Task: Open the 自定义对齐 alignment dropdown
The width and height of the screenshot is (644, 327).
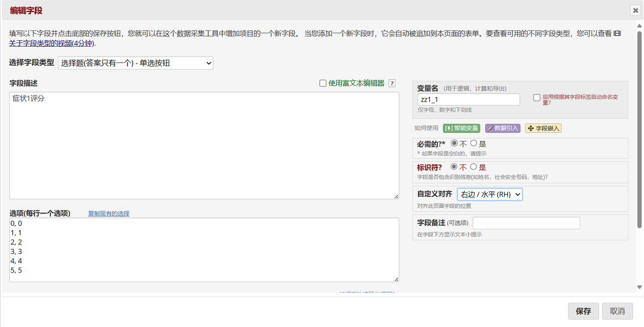Action: coord(490,194)
